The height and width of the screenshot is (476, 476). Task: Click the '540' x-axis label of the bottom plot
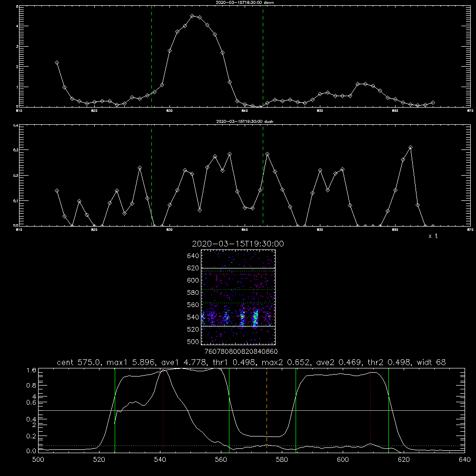click(x=160, y=460)
